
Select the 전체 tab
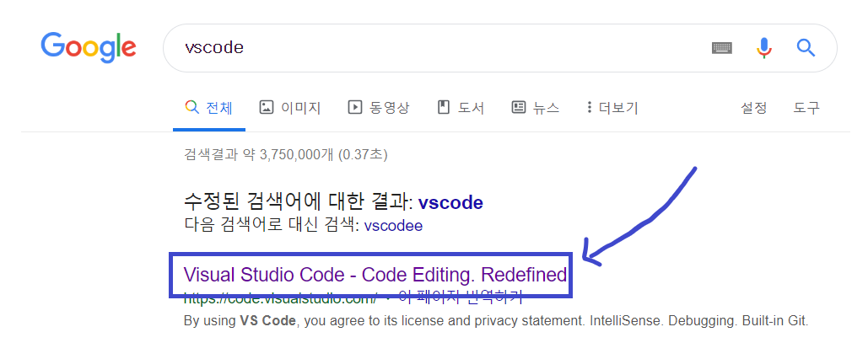[x=208, y=107]
